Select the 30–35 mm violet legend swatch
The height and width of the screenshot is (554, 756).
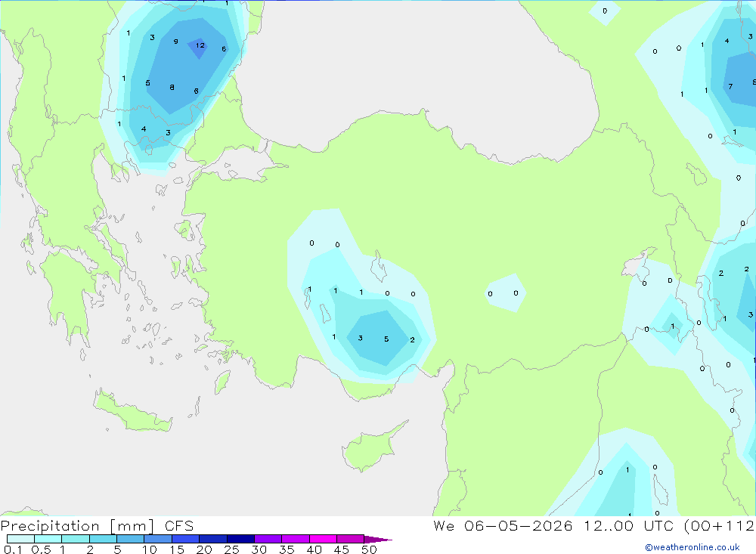pyautogui.click(x=268, y=539)
